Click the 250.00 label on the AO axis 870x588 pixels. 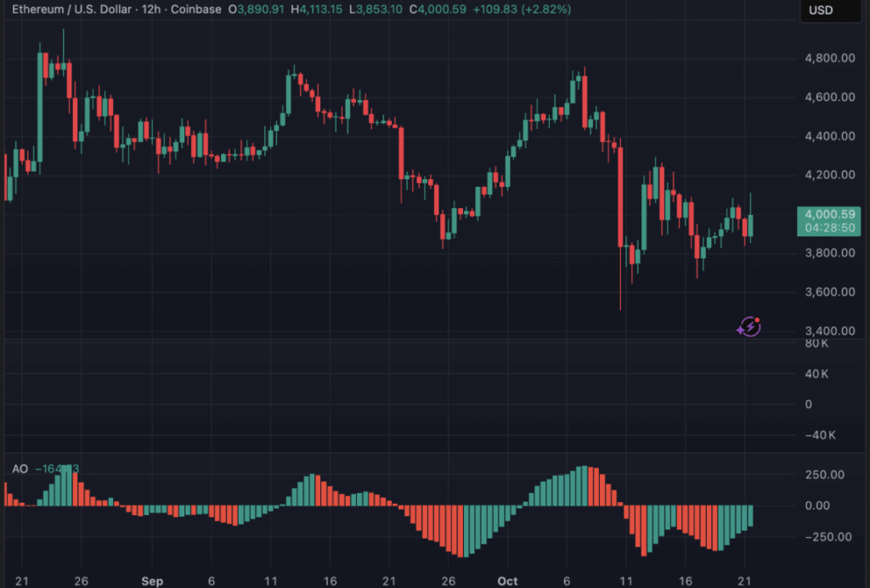point(824,475)
